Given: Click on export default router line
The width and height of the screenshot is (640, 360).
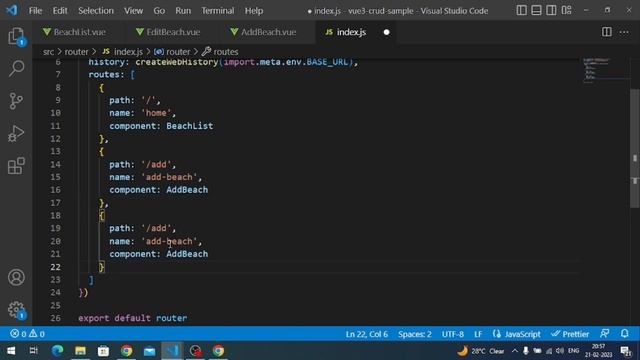Looking at the screenshot, I should click(x=133, y=318).
